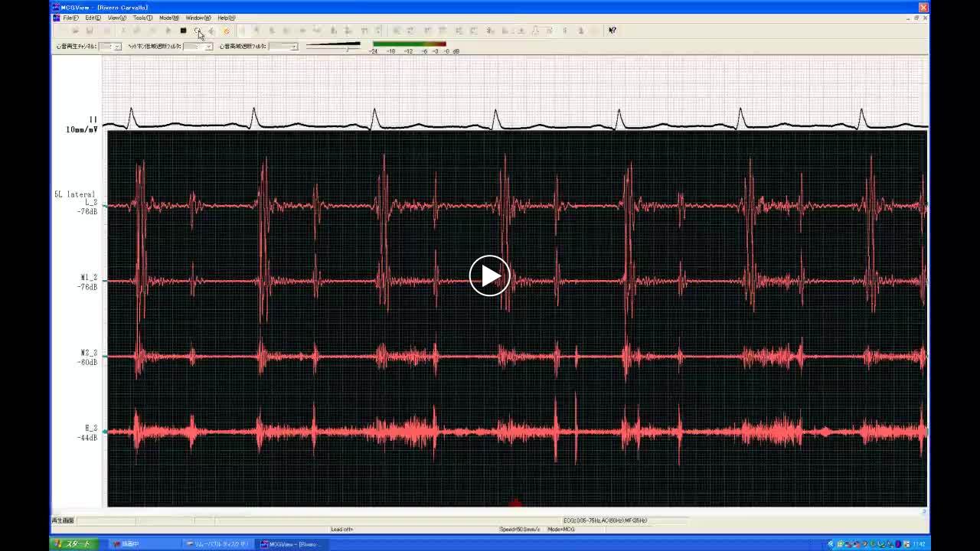This screenshot has width=980, height=551.
Task: Open the Mode menu
Action: pos(168,18)
